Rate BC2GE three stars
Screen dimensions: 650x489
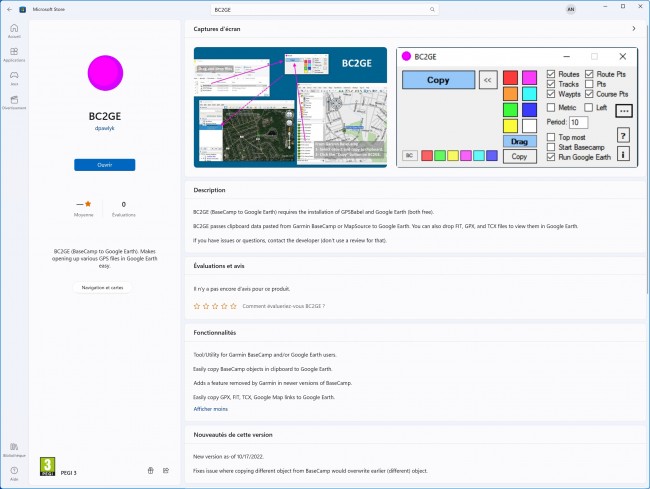pos(215,306)
